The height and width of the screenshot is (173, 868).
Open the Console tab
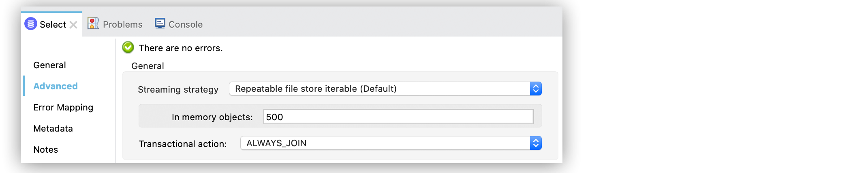pyautogui.click(x=185, y=24)
